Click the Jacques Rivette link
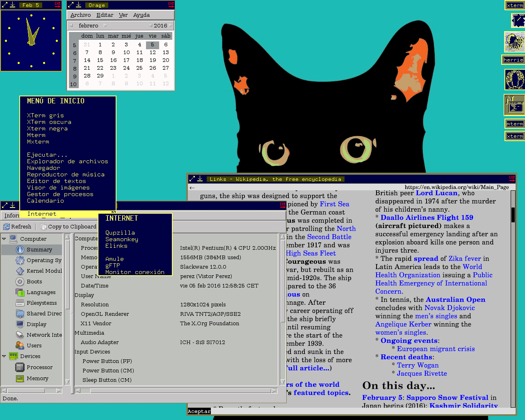 pyautogui.click(x=422, y=373)
